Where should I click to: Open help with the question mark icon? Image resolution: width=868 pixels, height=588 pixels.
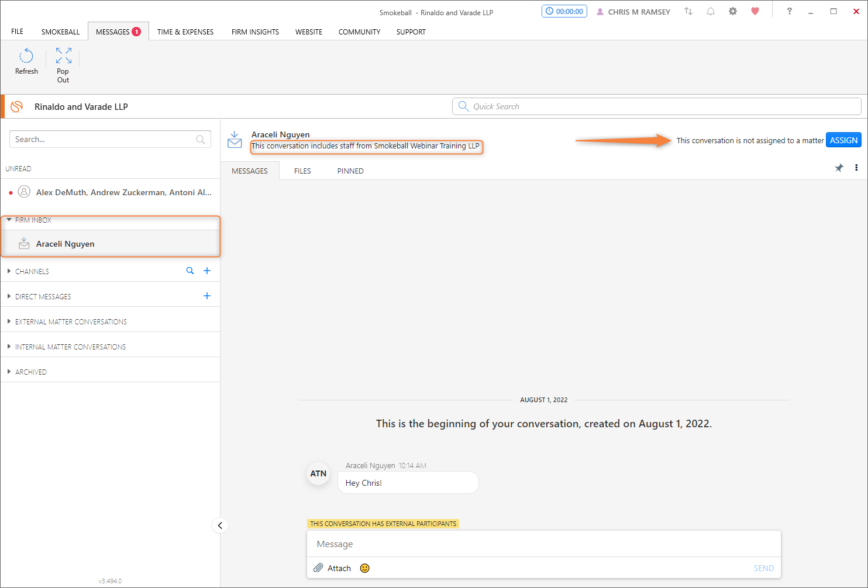[x=789, y=11]
